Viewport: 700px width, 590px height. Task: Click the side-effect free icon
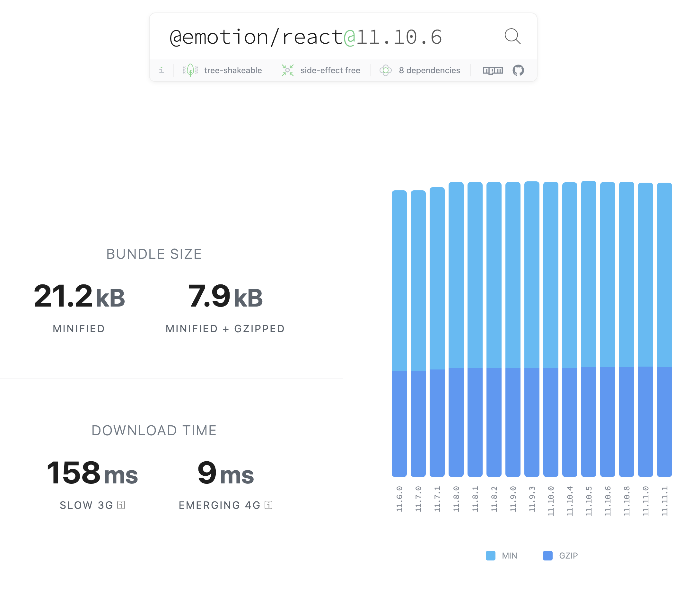[287, 70]
